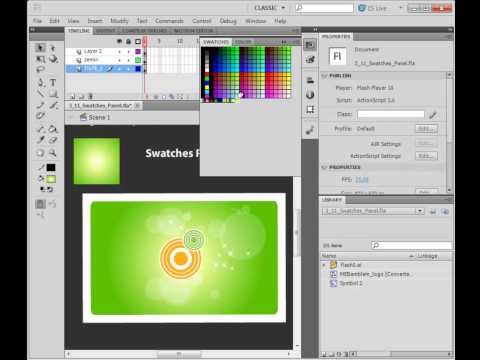Open the Window menu
Screen dimensions: 480x360
pyautogui.click(x=256, y=21)
